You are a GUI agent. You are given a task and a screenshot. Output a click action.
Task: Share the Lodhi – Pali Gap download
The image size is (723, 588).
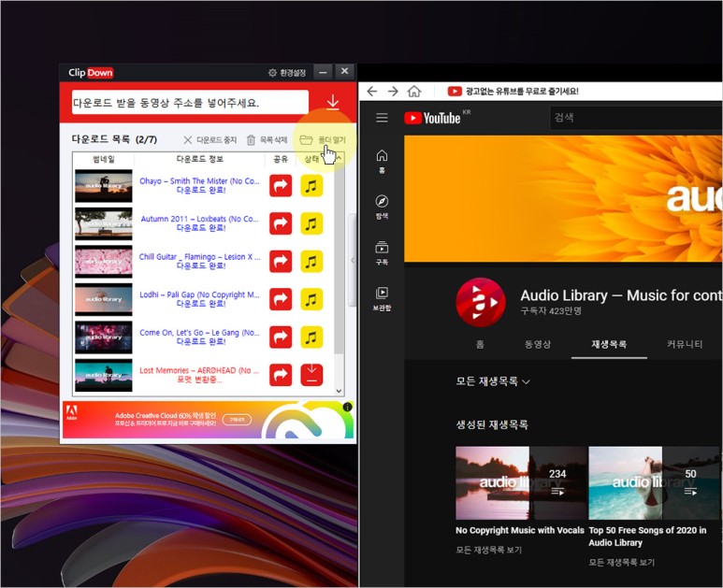pos(281,299)
